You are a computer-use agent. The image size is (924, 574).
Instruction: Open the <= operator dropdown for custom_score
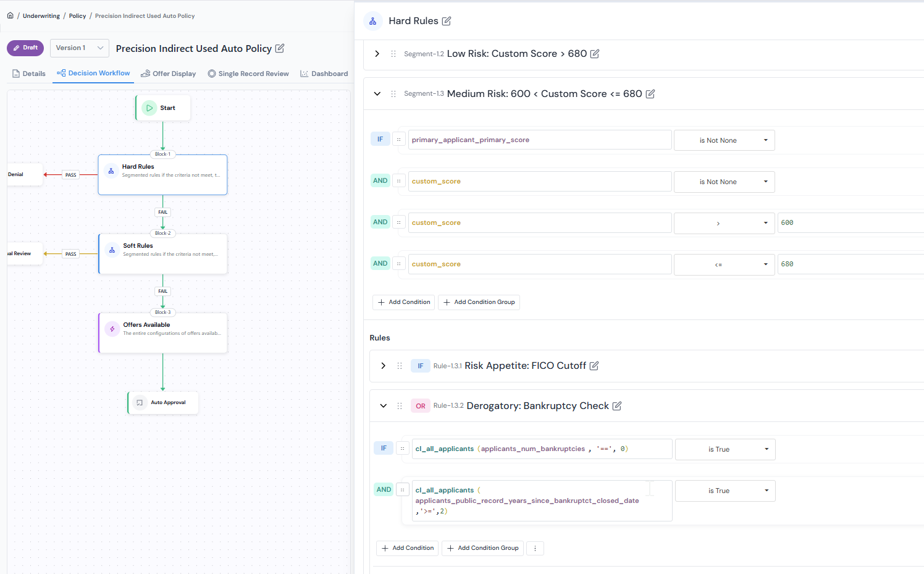point(724,264)
